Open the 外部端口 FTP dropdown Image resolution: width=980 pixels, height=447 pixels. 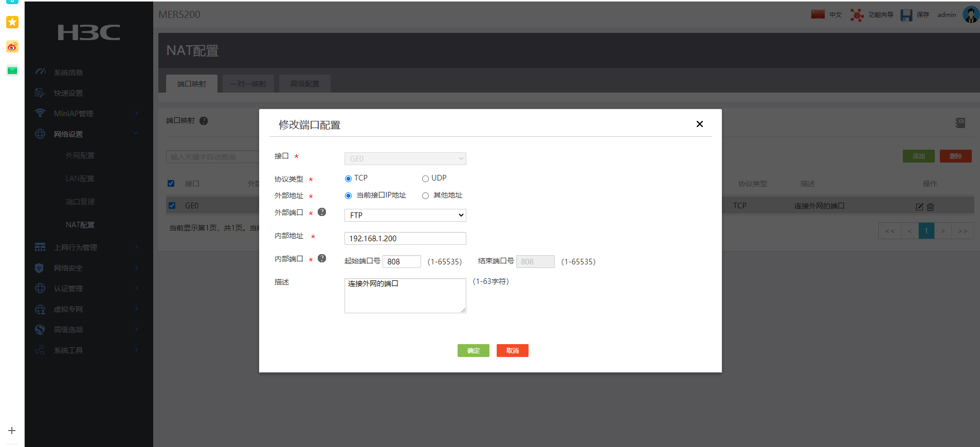tap(405, 215)
